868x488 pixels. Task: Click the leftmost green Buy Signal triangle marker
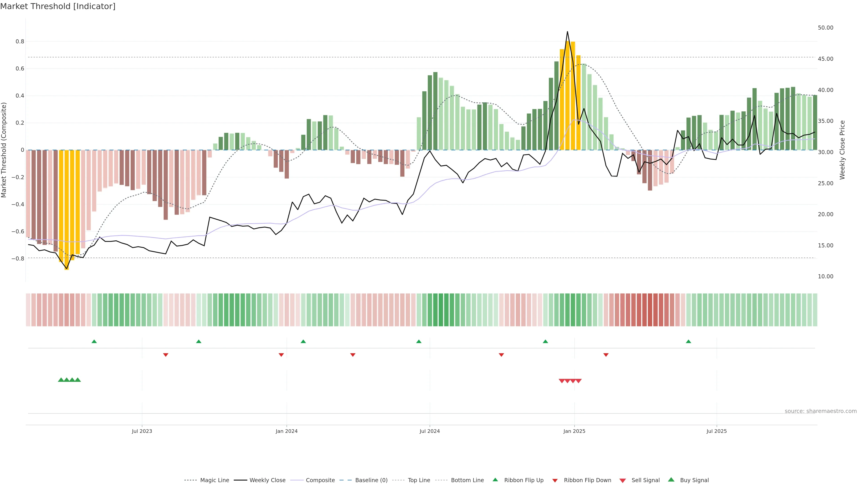tap(61, 380)
